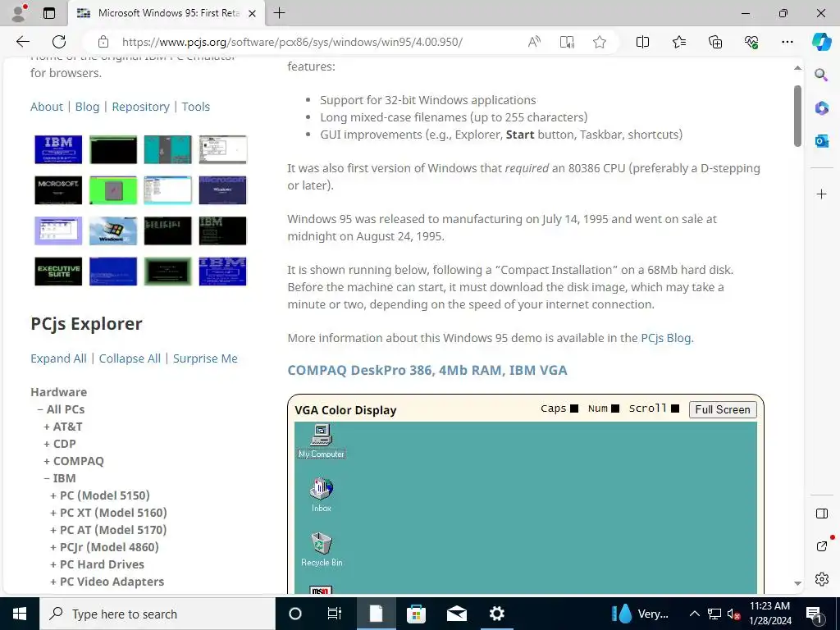Add a sidebar app with plus
The height and width of the screenshot is (630, 840).
point(821,194)
